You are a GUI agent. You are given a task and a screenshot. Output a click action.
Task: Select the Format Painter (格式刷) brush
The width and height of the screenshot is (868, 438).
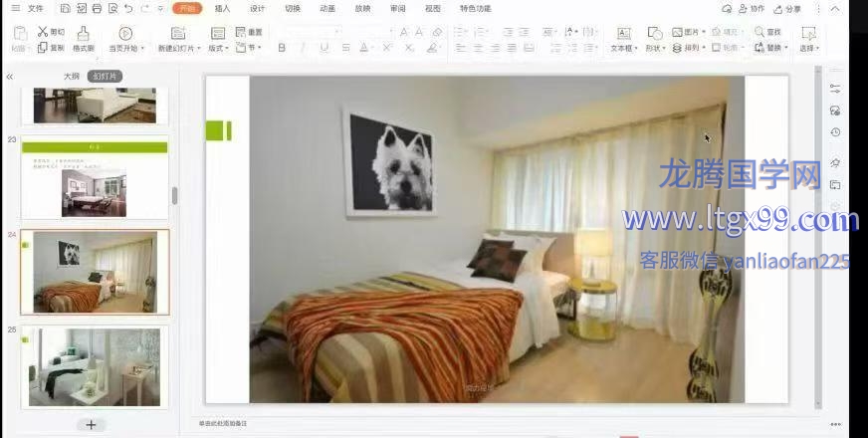(83, 39)
